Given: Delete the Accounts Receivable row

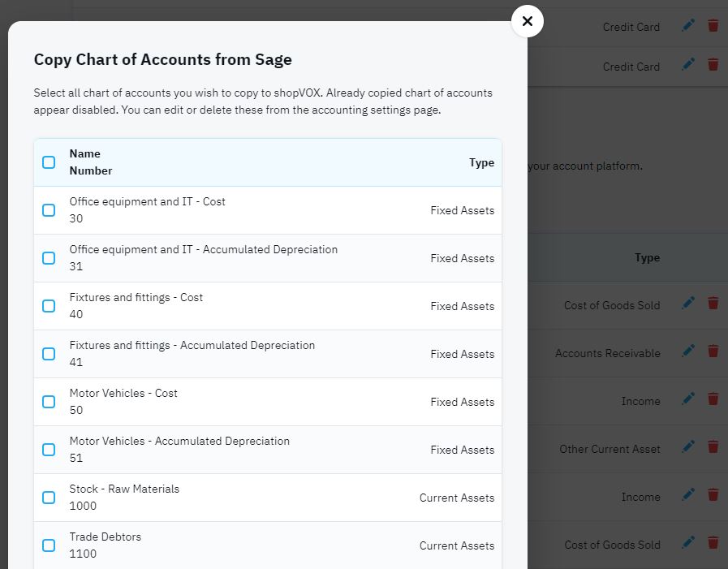Looking at the screenshot, I should coord(713,351).
